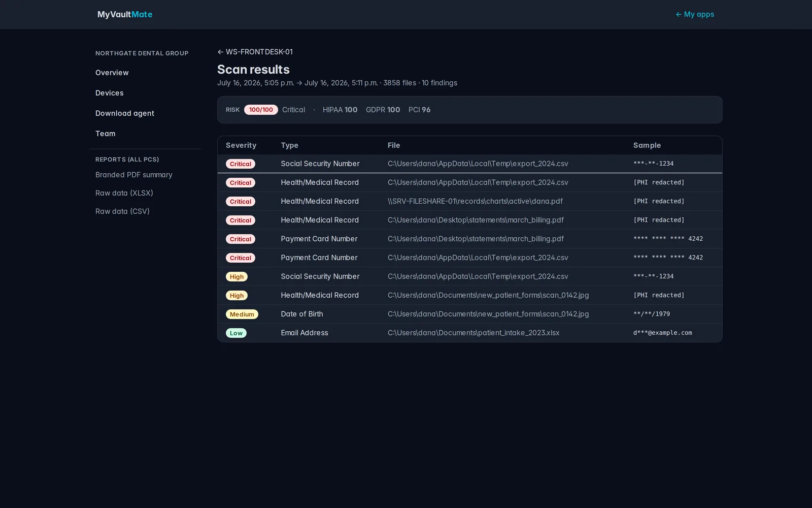Go to Overview in sidebar
The width and height of the screenshot is (812, 508).
coord(112,73)
